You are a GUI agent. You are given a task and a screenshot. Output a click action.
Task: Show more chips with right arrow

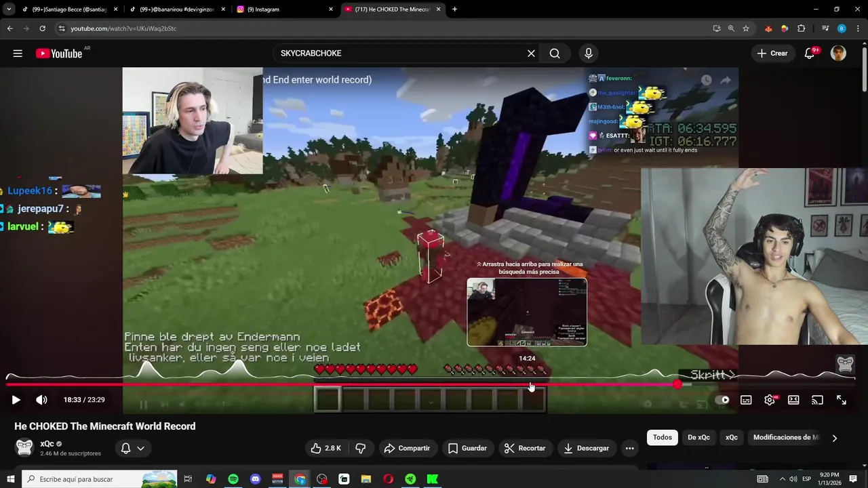coord(835,438)
